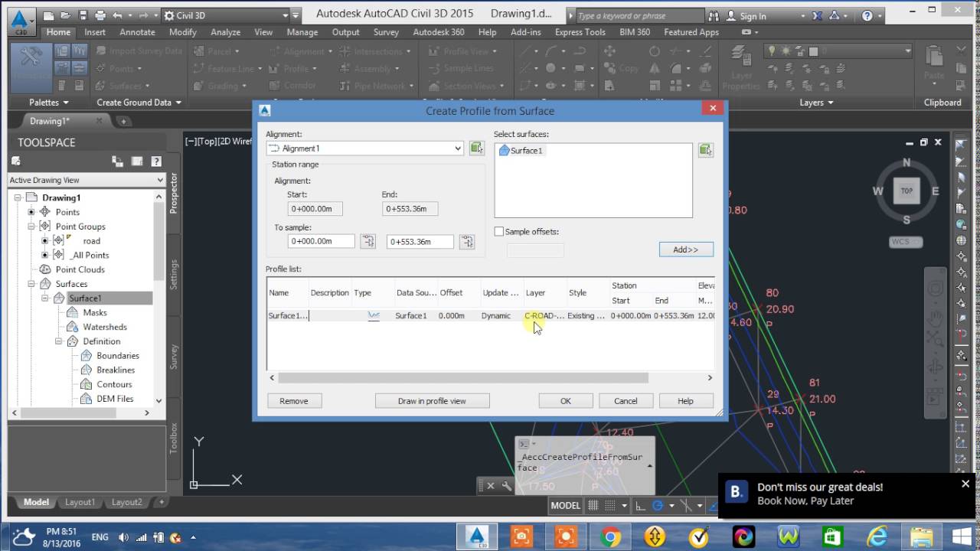Expand the Palettes panel dropdown
This screenshot has width=980, height=551.
[x=49, y=102]
